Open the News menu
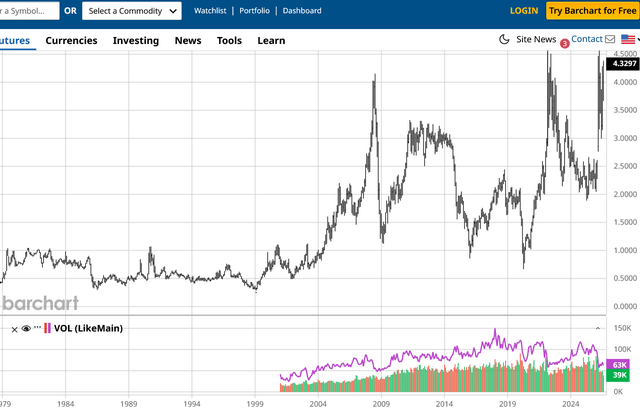The image size is (640, 412). [x=188, y=40]
